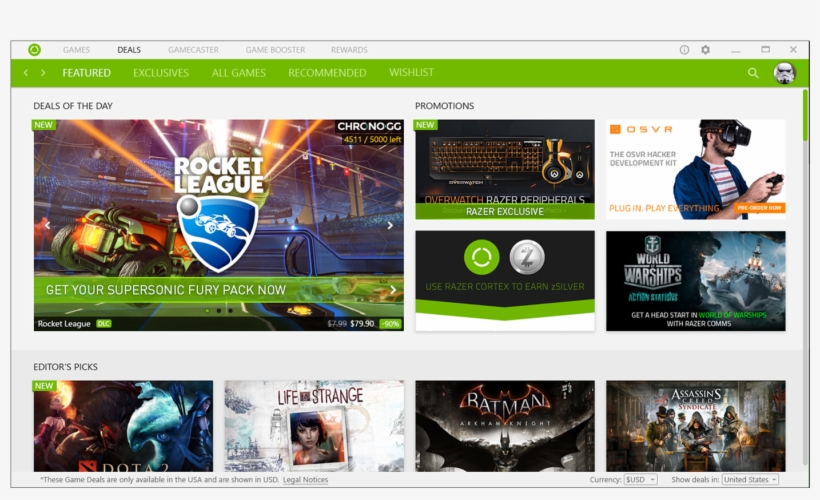Click the Razer Cortex logo icon
The image size is (820, 500).
pos(35,50)
